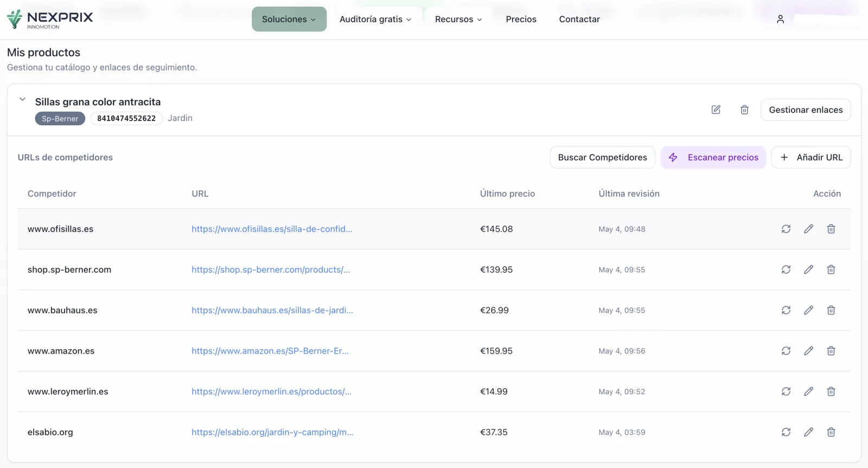Screen dimensions: 868x468
Task: Edit the Sillas grana product
Action: tap(716, 110)
